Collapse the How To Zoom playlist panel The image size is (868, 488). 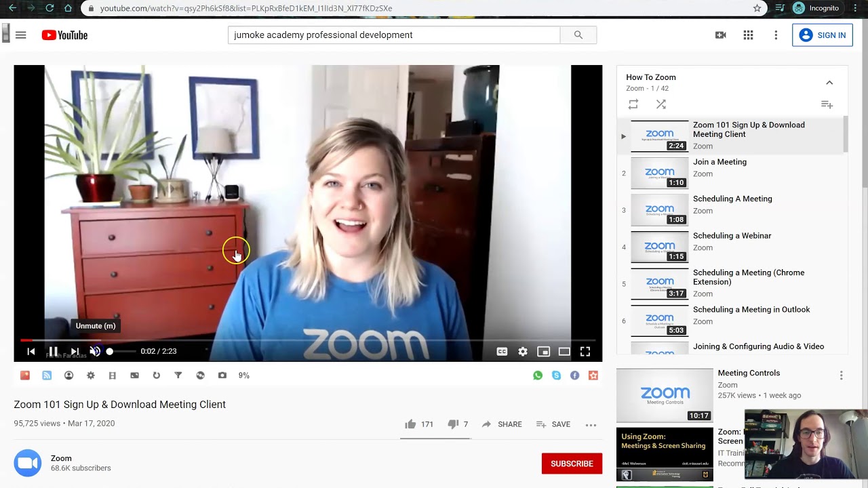[829, 83]
